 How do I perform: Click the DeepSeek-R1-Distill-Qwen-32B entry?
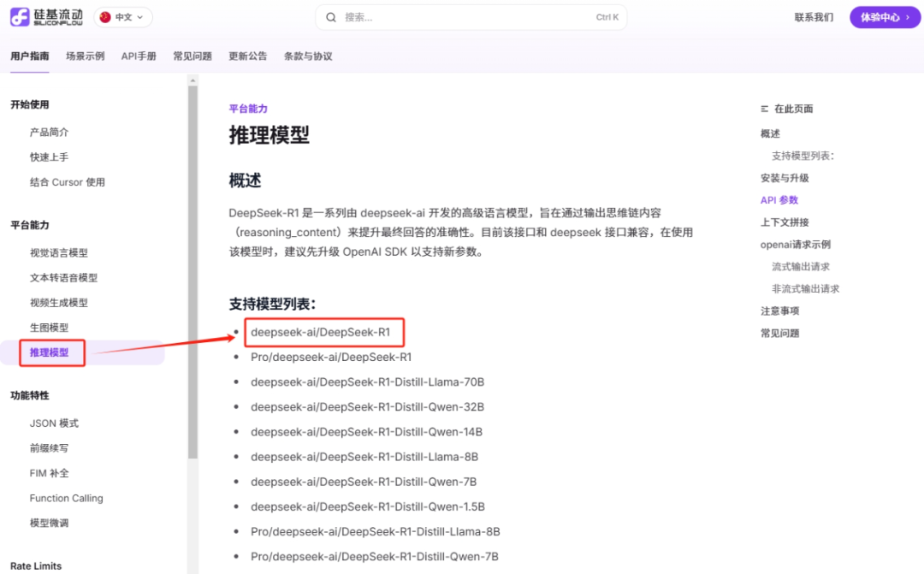(368, 406)
